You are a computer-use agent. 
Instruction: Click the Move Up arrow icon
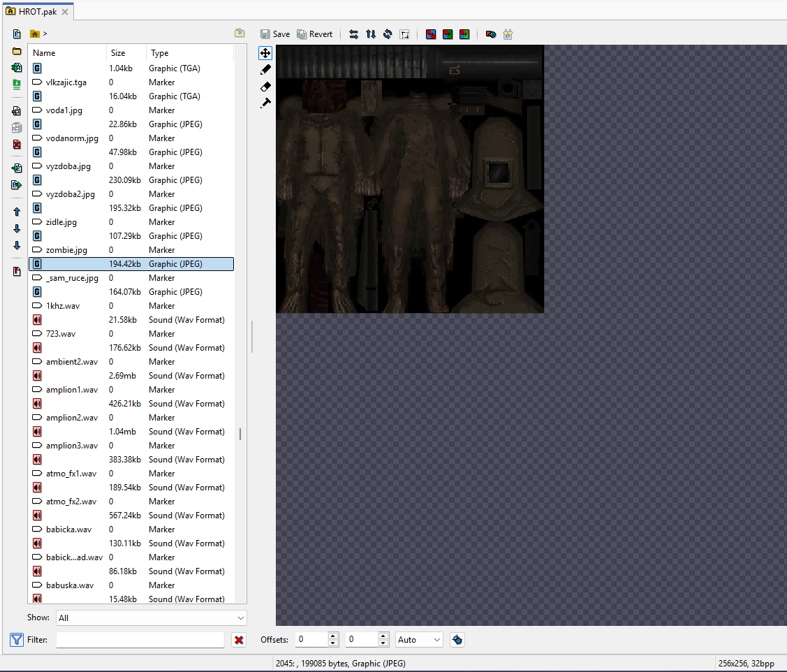17,212
